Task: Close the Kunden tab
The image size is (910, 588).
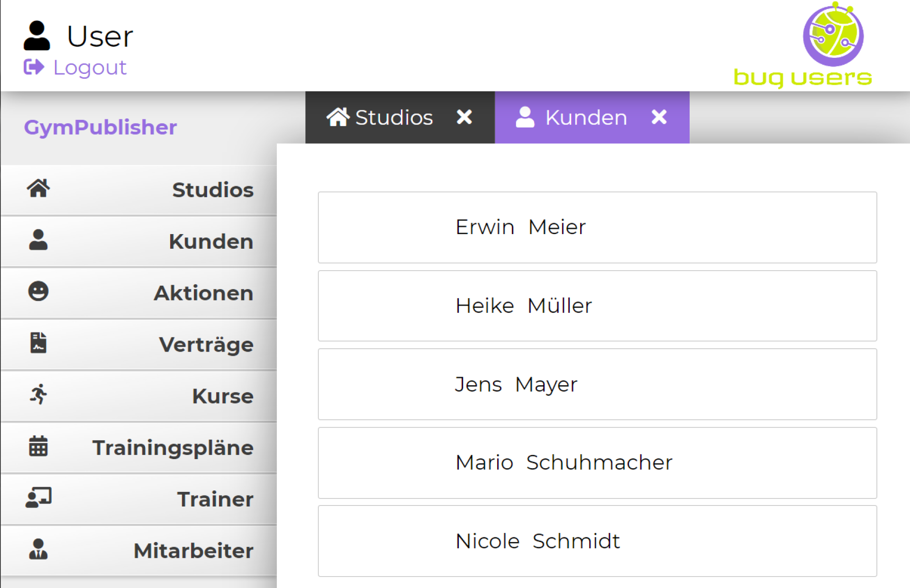Action: (x=659, y=117)
